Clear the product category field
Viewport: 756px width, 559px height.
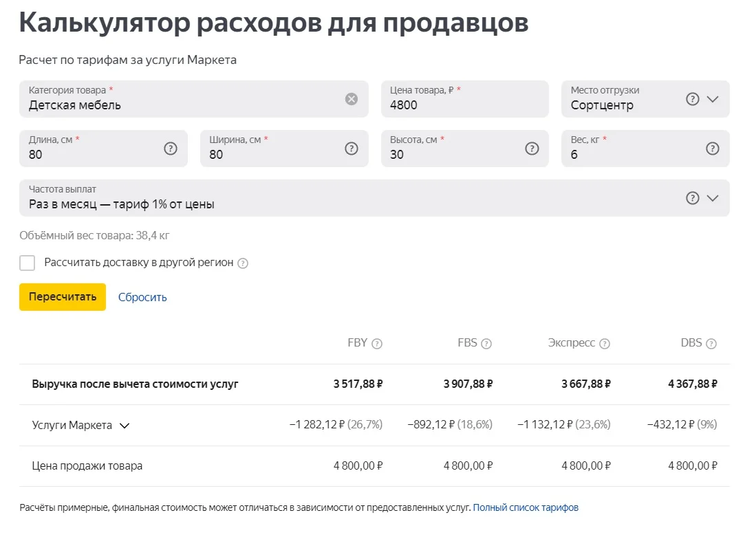tap(352, 99)
